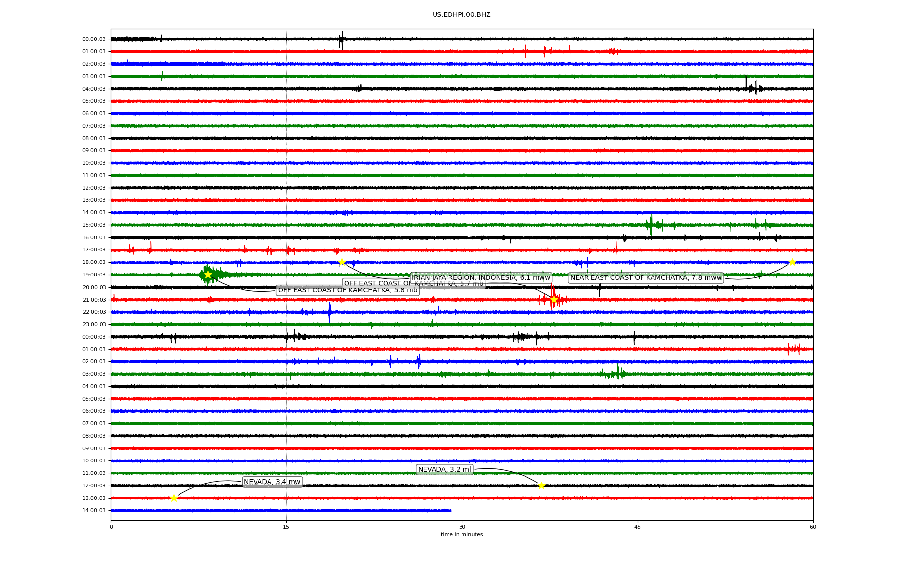Click the 15:00:03 row time label
924x578 pixels.
tap(94, 225)
